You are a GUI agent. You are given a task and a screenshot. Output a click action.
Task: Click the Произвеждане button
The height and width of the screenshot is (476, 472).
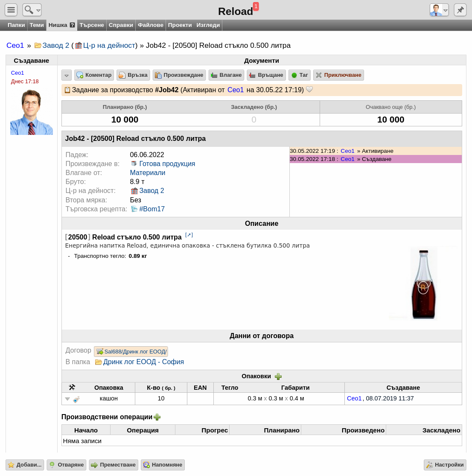tap(179, 75)
